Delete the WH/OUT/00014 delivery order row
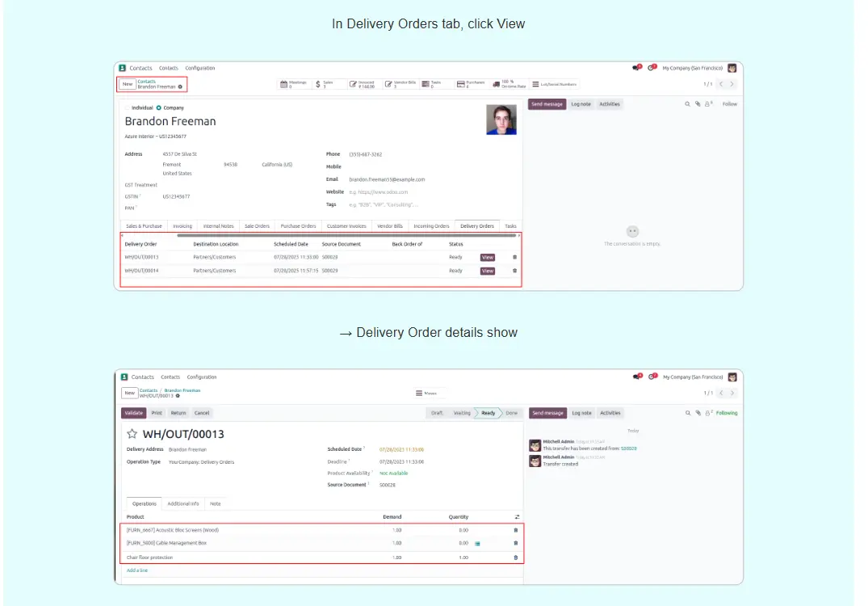 515,271
